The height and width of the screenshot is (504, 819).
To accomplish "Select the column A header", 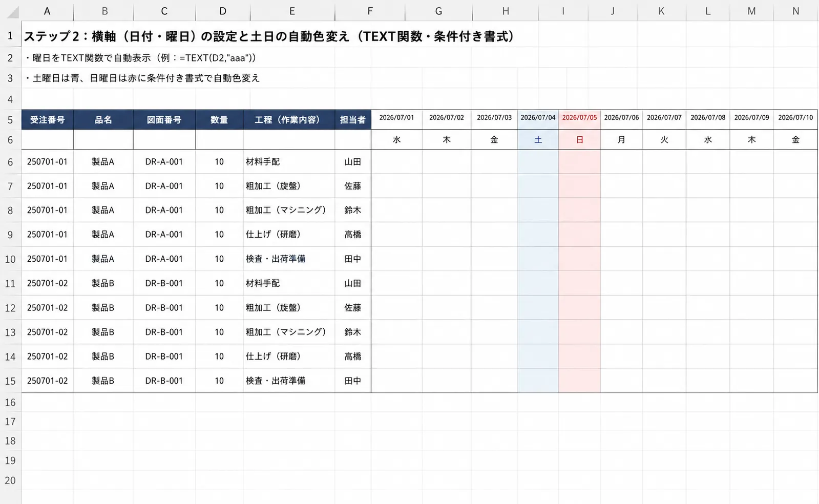I will point(47,11).
